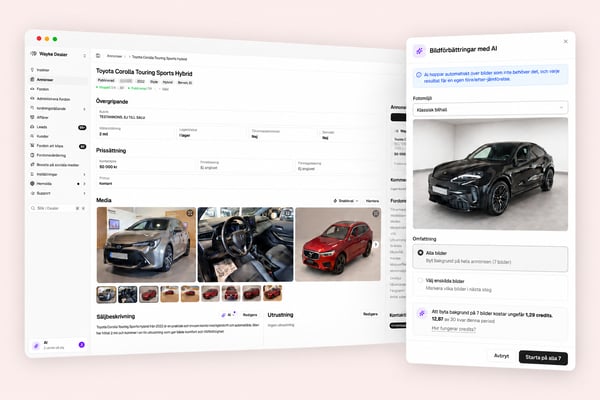Click the Fordon att köpa count badge

coord(82,147)
